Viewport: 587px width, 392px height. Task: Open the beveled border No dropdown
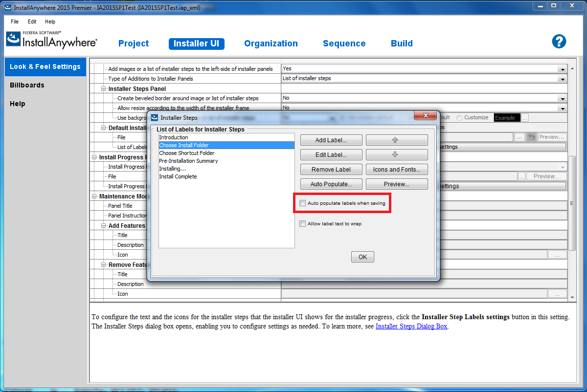(x=563, y=98)
